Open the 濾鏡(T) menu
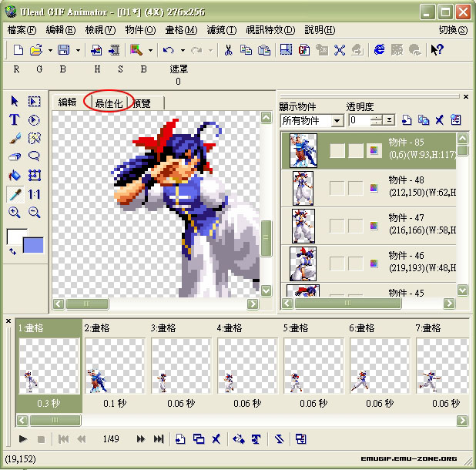The image size is (476, 470). click(x=221, y=30)
